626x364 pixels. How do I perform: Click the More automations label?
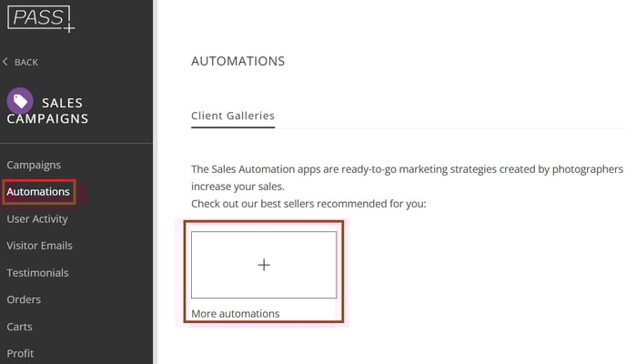click(235, 314)
